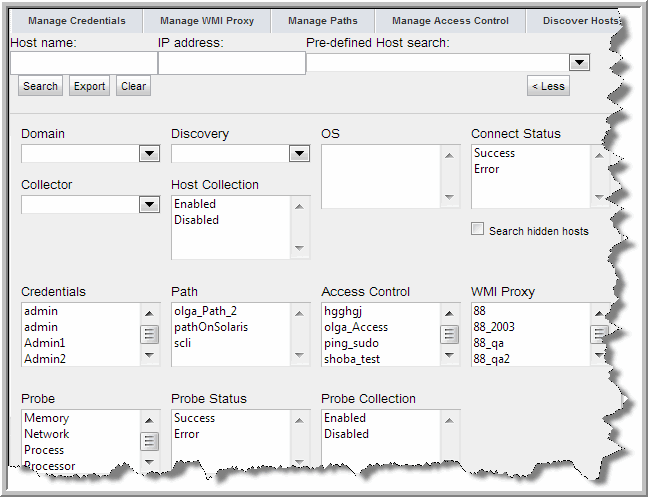Open the Manage Access Control tab

449,20
